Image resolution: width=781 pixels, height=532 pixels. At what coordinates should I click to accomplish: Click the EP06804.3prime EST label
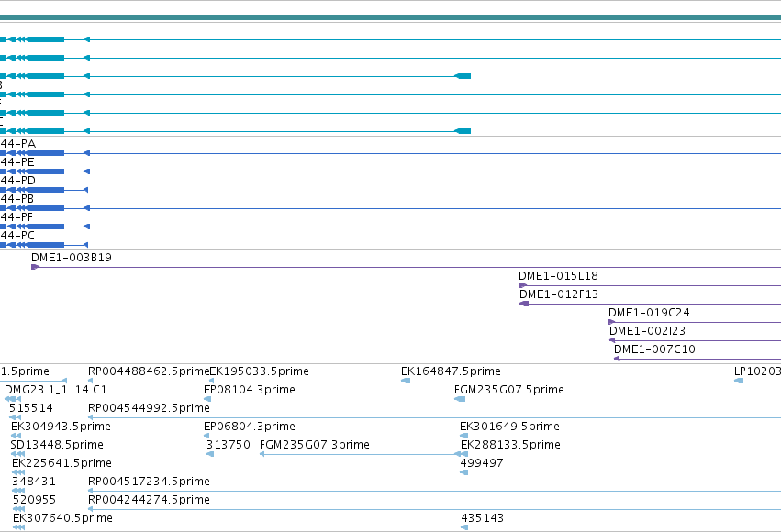[249, 427]
